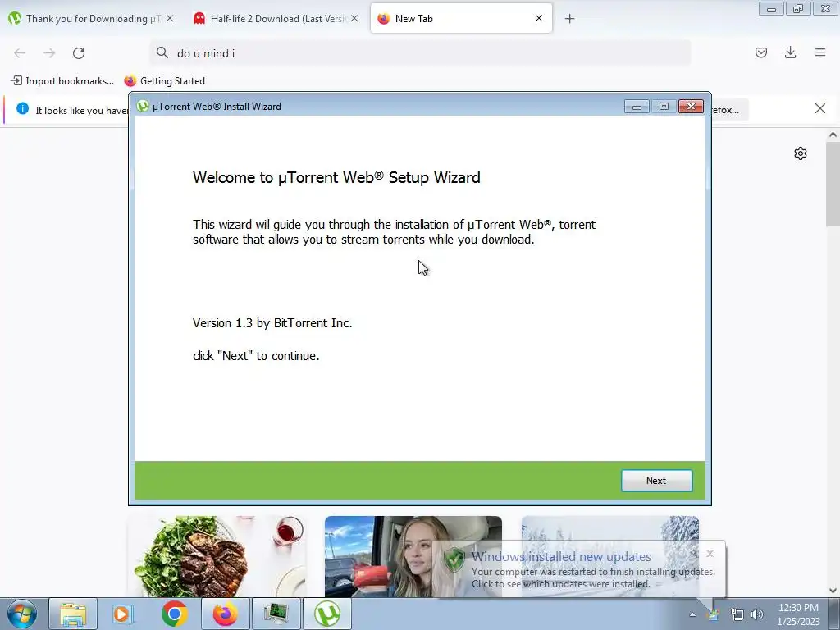This screenshot has height=630, width=840.
Task: Click Import bookmarks in the bookmarks bar
Action: [x=62, y=81]
